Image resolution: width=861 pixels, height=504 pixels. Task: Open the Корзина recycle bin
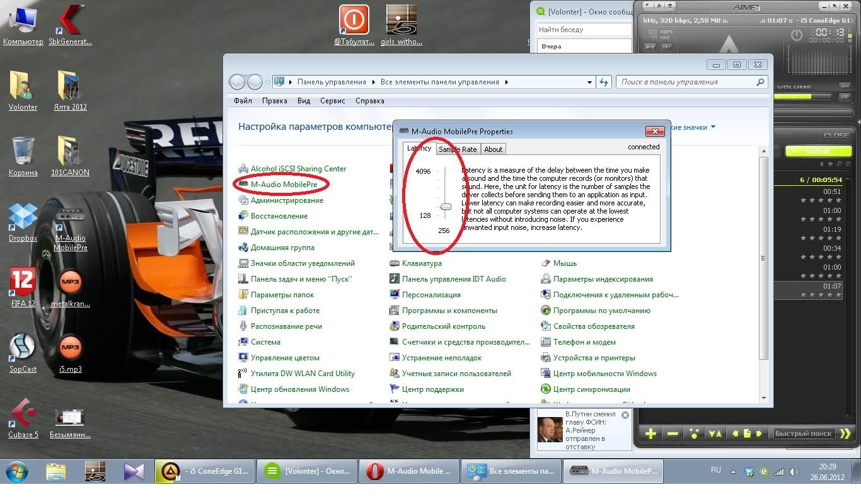click(23, 156)
